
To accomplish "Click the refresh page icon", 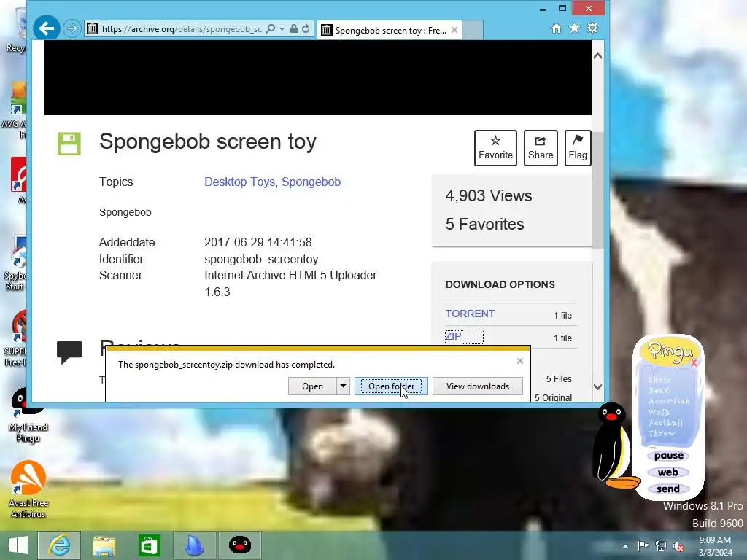I will pos(306,28).
